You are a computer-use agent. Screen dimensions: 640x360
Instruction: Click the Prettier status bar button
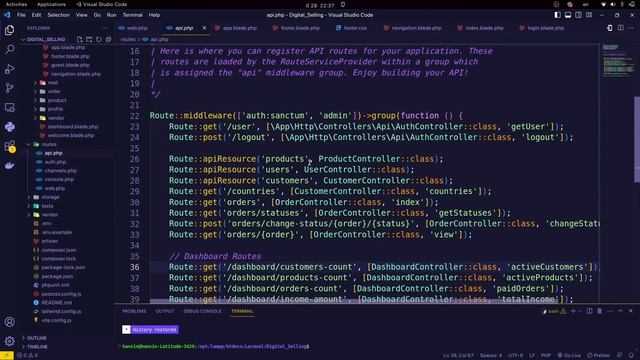[x=598, y=355]
